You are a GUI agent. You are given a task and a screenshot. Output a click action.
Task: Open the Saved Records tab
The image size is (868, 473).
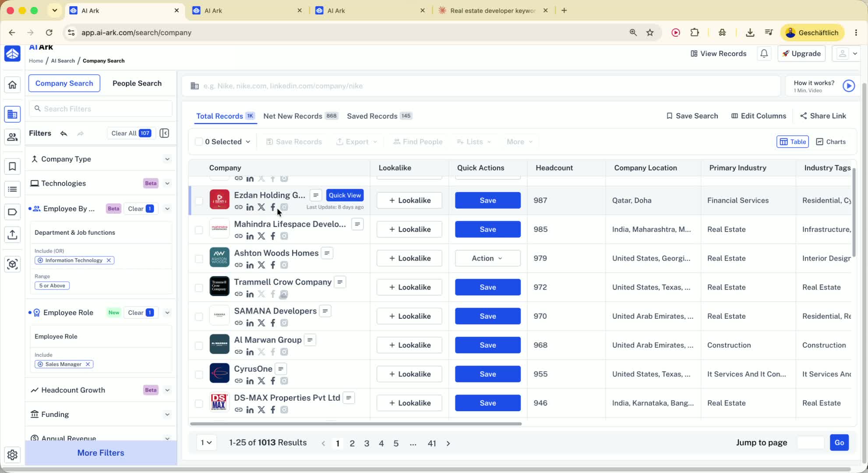(x=380, y=116)
